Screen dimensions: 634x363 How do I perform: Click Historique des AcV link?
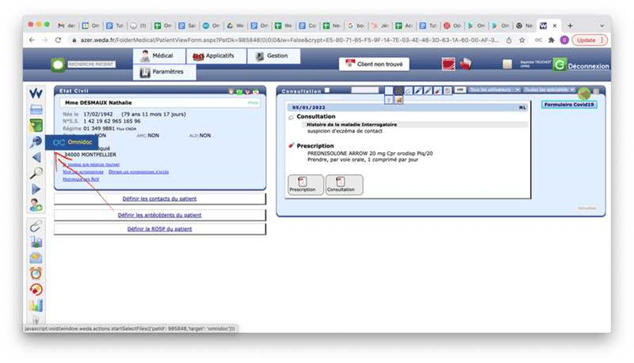(x=81, y=179)
